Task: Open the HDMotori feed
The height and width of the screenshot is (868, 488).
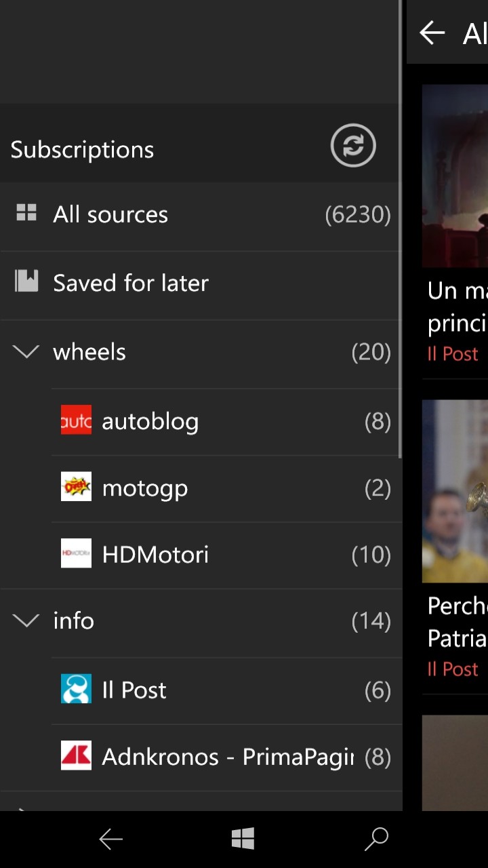Action: [155, 555]
